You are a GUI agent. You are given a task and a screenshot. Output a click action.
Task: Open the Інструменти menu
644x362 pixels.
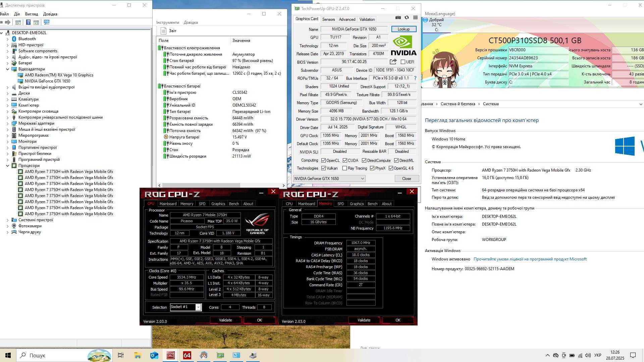click(x=167, y=22)
